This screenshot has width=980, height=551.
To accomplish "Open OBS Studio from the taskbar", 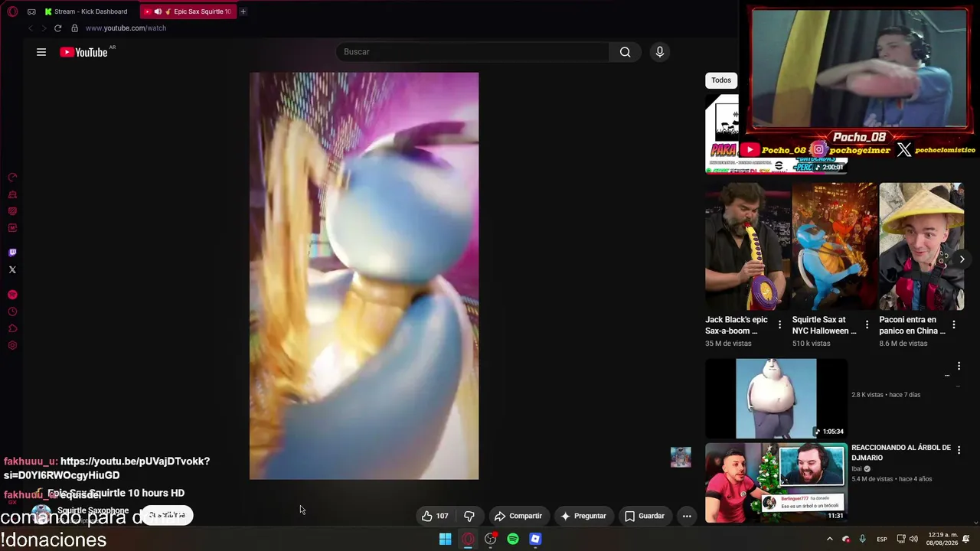I will pos(491,539).
